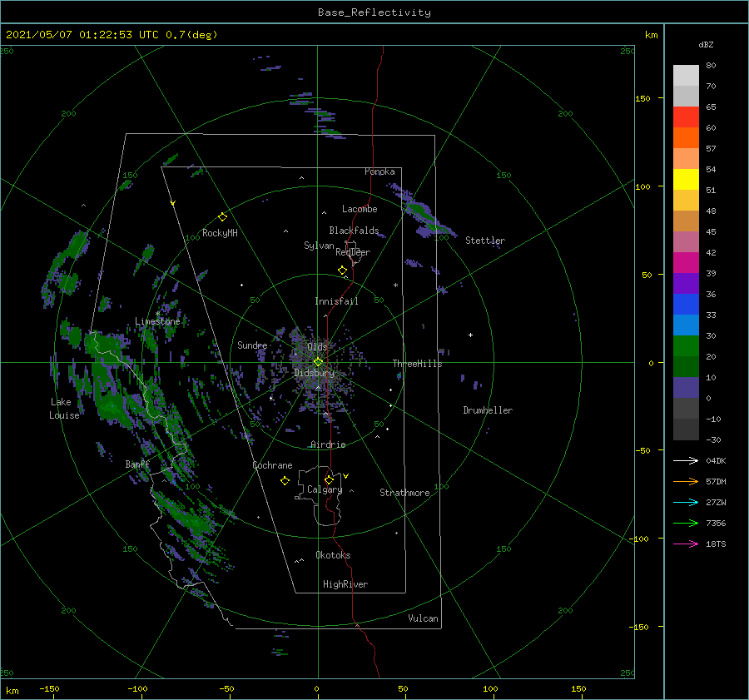Click the RedDeer city label
Screen dimensions: 749x700
point(353,252)
